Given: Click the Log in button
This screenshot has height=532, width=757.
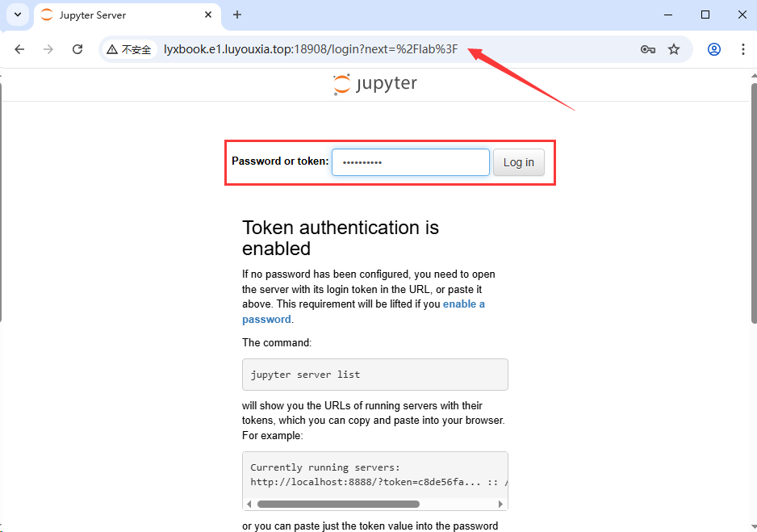Looking at the screenshot, I should [518, 162].
